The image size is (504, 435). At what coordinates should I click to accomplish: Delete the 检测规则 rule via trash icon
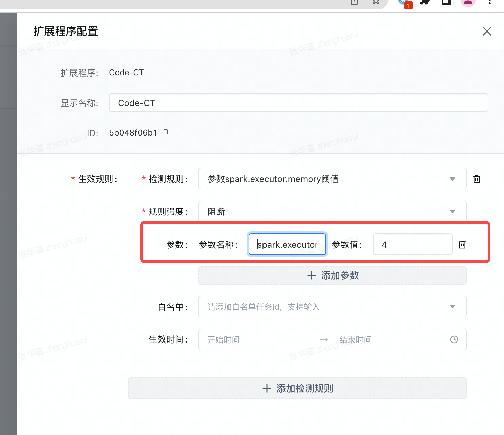point(476,179)
